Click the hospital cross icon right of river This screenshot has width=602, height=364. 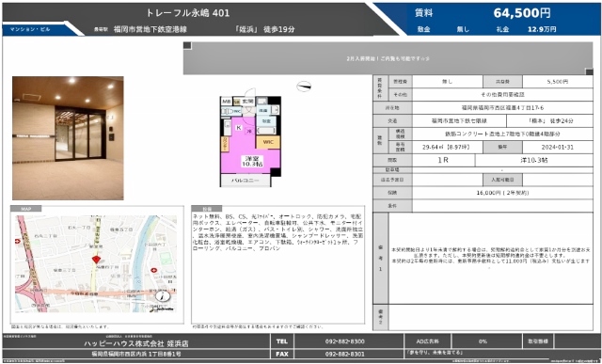click(x=154, y=270)
